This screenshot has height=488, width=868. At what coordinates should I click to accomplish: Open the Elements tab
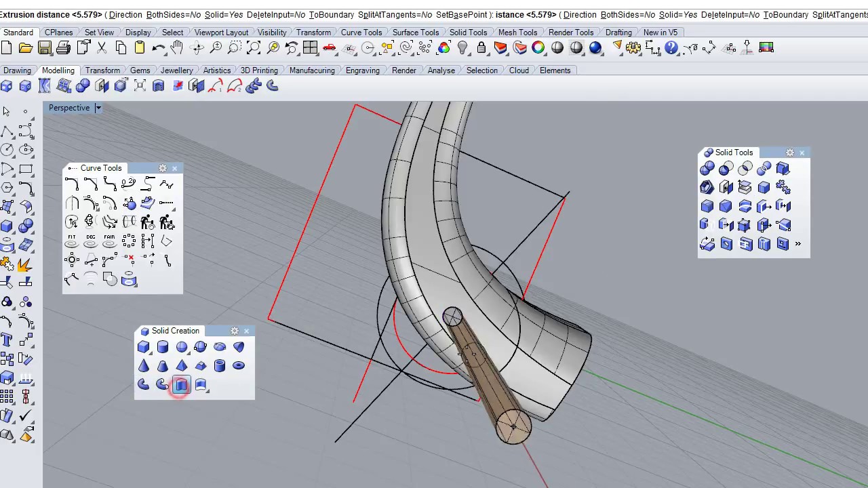[x=555, y=70]
